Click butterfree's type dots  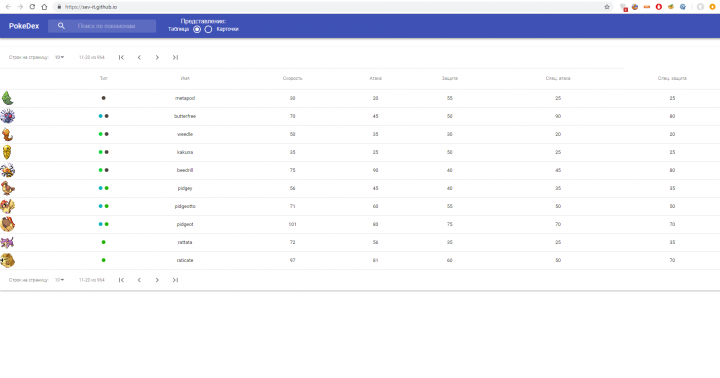point(103,116)
